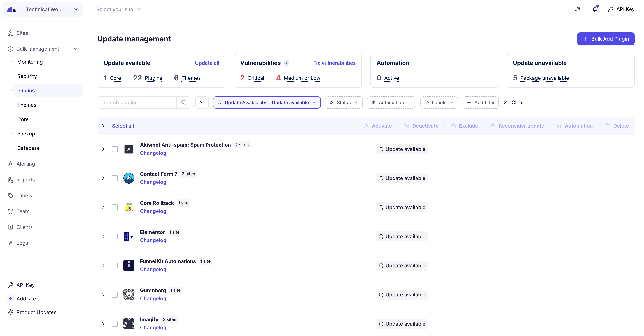Click the Update all link

point(207,63)
